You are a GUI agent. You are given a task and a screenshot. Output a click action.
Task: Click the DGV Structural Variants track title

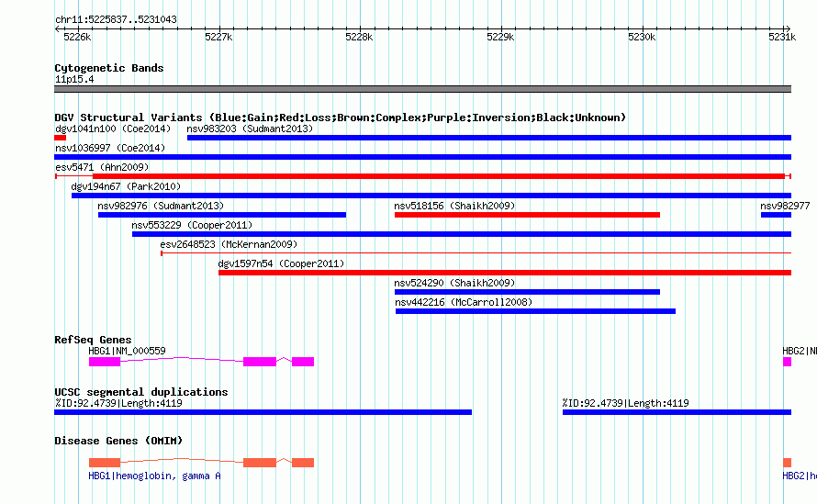point(341,118)
